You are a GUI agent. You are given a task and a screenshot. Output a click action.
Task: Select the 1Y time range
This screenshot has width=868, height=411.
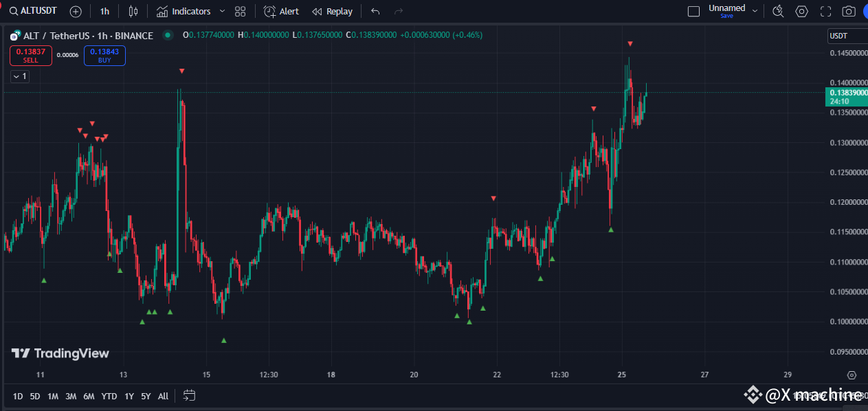click(x=129, y=396)
